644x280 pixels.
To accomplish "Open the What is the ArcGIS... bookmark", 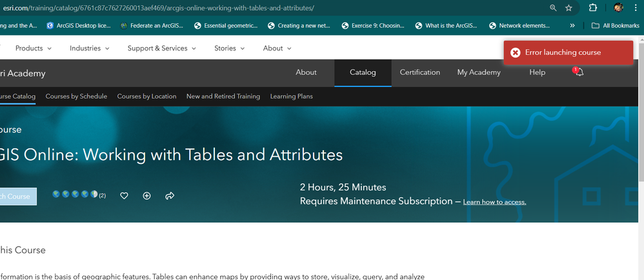I will point(446,25).
